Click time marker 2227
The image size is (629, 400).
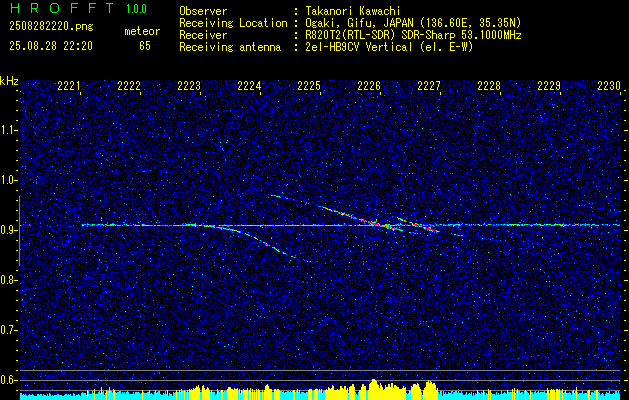click(x=429, y=86)
